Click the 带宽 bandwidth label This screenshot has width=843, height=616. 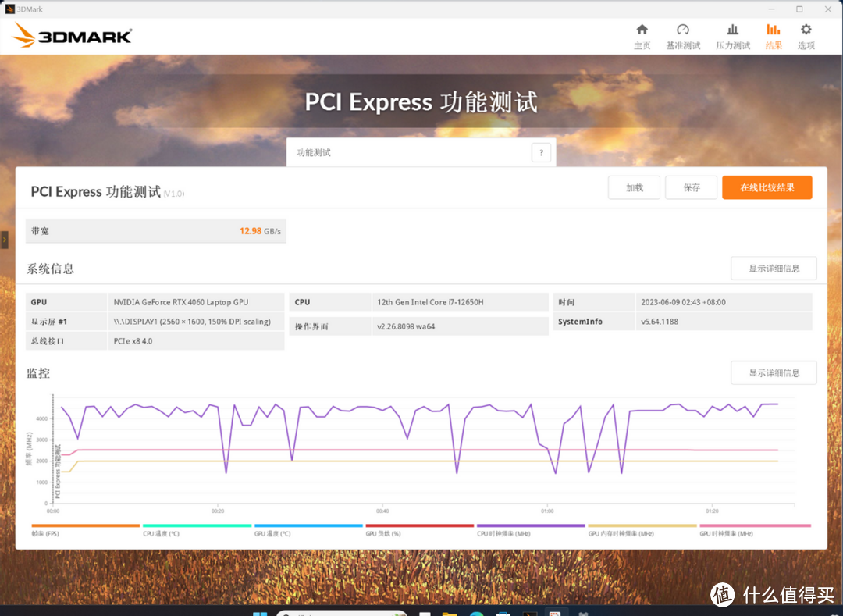[x=40, y=231]
